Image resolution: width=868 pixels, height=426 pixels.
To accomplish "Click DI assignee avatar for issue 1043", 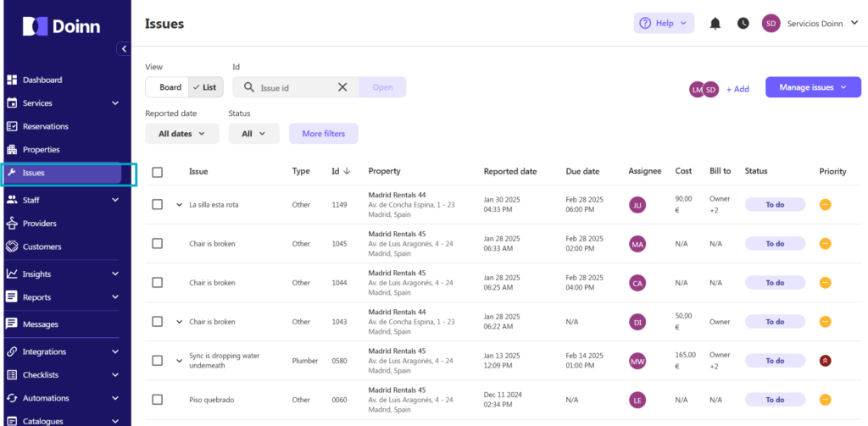I will (x=637, y=322).
